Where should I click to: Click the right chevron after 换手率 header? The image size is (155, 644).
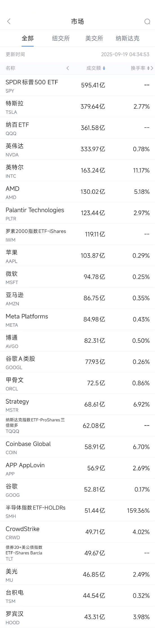(152, 68)
